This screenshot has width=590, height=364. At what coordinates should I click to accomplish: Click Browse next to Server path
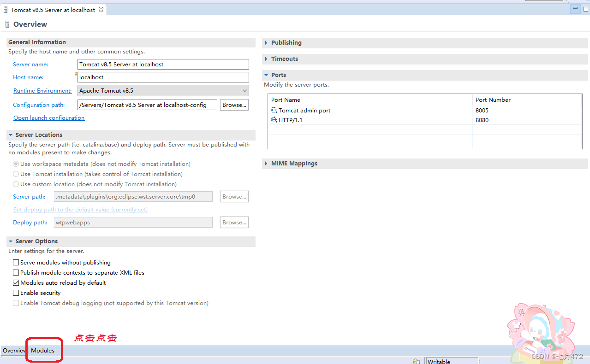click(x=234, y=197)
